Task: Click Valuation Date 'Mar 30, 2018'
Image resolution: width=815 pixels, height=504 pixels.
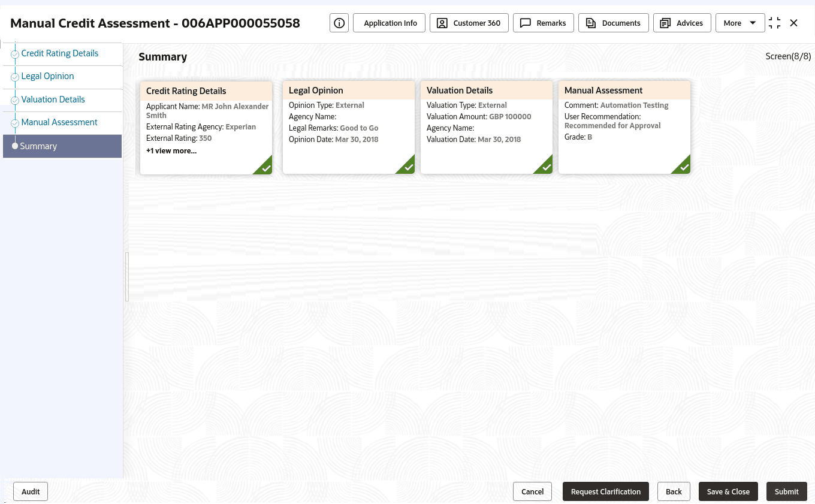Action: (499, 140)
